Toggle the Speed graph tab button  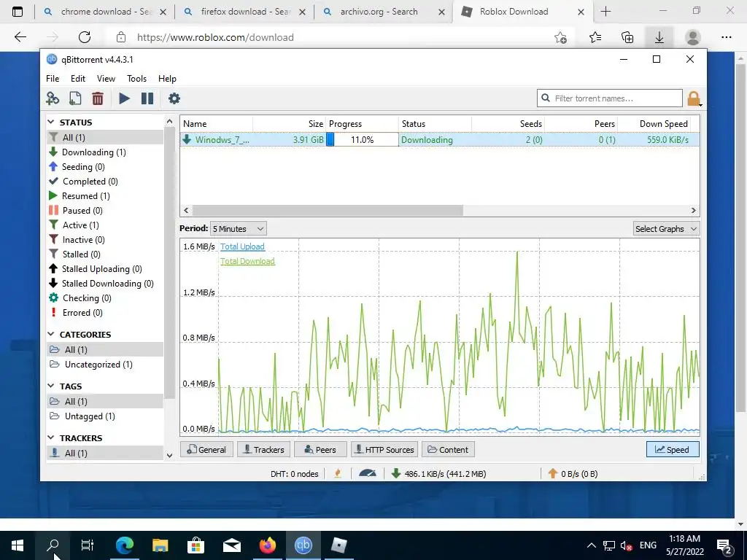pos(673,449)
